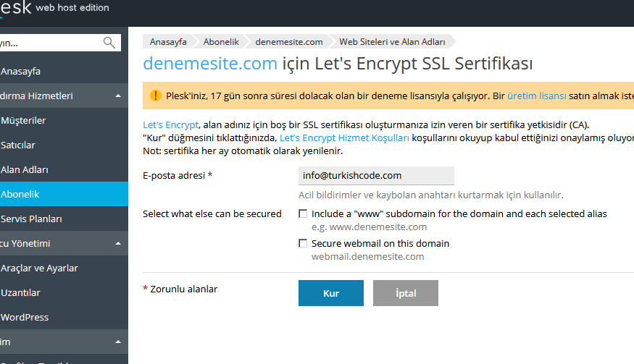
Task: Click the search magnifier icon
Action: (109, 43)
